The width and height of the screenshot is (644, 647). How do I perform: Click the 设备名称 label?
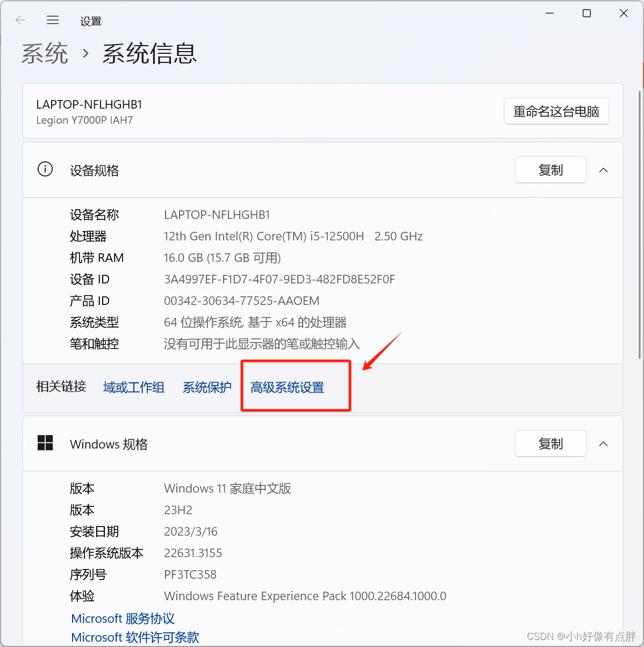[95, 215]
